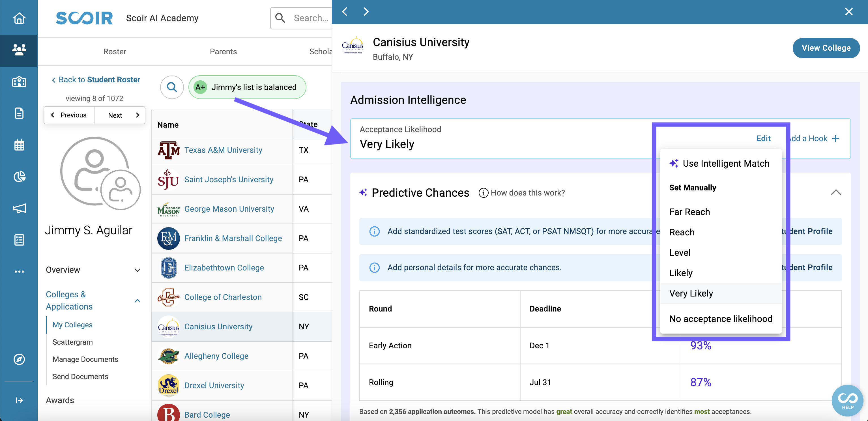This screenshot has width=868, height=421.
Task: Select Very Likely likelihood
Action: tap(720, 293)
